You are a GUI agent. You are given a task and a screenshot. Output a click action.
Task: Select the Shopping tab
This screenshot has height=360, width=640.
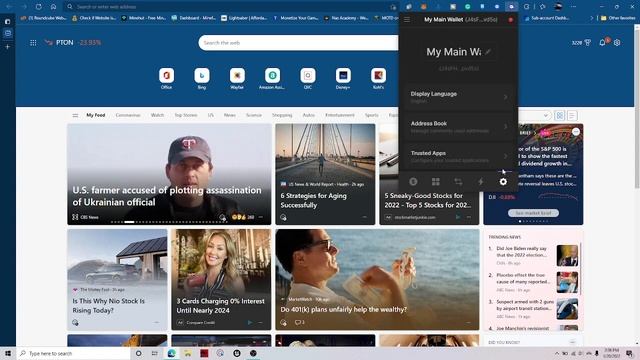pos(282,116)
